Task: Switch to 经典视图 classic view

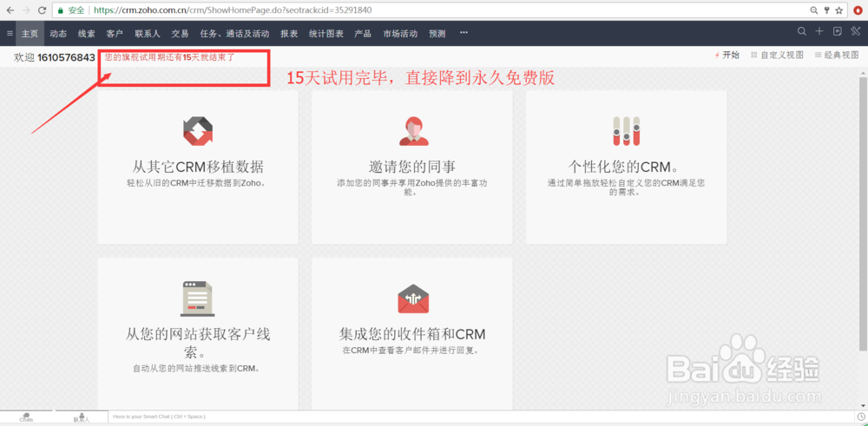Action: (837, 55)
